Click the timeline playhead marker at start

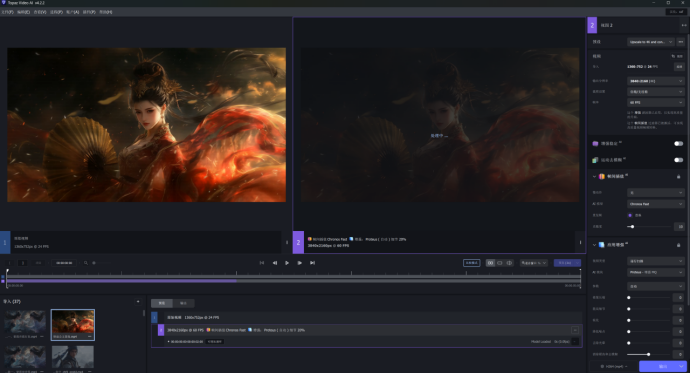(7, 271)
